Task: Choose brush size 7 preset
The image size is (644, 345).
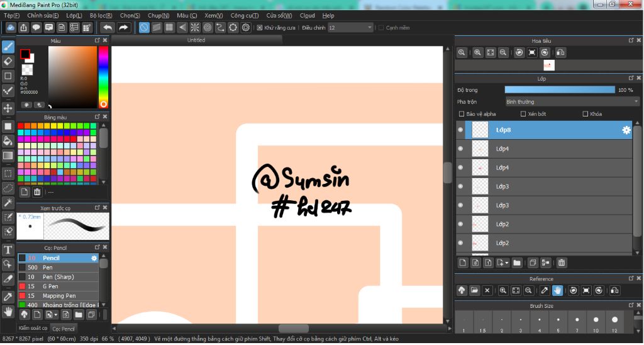Action: [x=577, y=322]
